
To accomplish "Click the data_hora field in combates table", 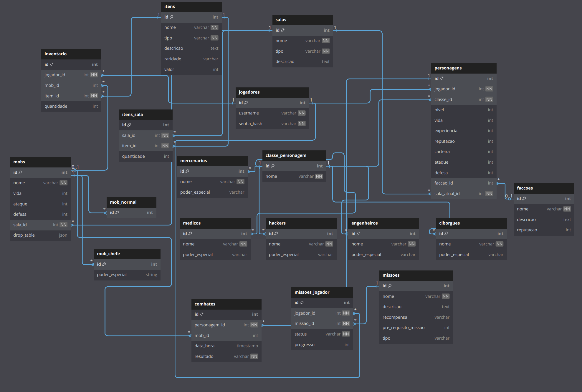I will pyautogui.click(x=226, y=346).
